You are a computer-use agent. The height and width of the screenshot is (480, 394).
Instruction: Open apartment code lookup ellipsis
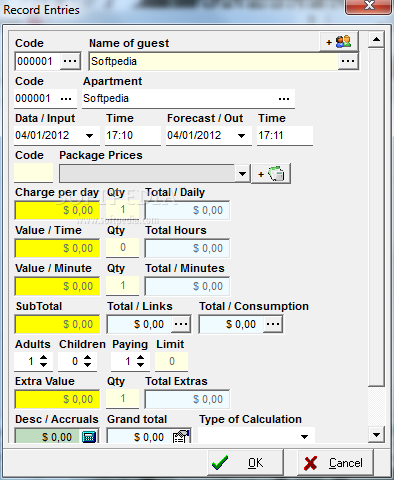click(x=66, y=99)
